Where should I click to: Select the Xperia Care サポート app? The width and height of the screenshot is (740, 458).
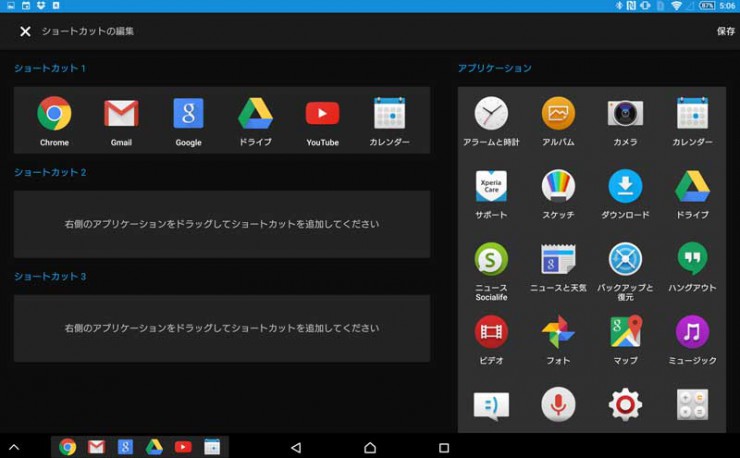point(491,186)
